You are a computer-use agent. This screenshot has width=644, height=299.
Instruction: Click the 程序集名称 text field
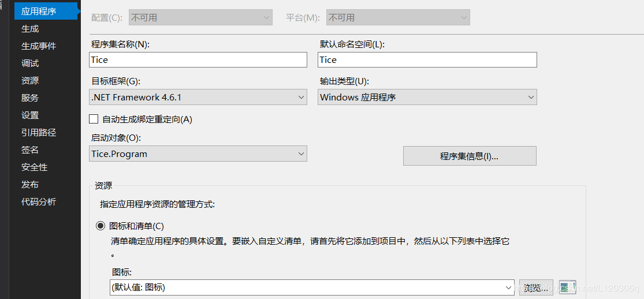pyautogui.click(x=198, y=59)
